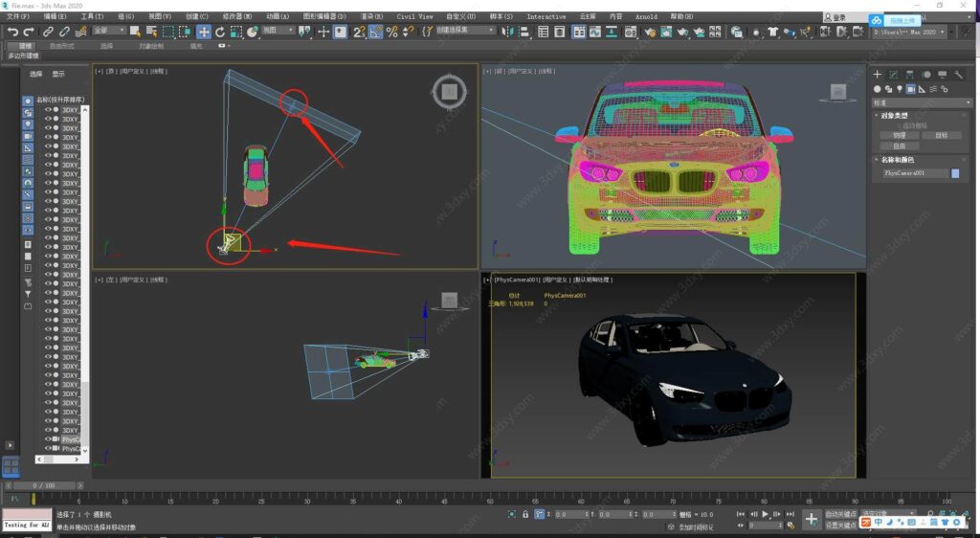Open the selection filter dropdown
The image size is (980, 538).
point(109,31)
